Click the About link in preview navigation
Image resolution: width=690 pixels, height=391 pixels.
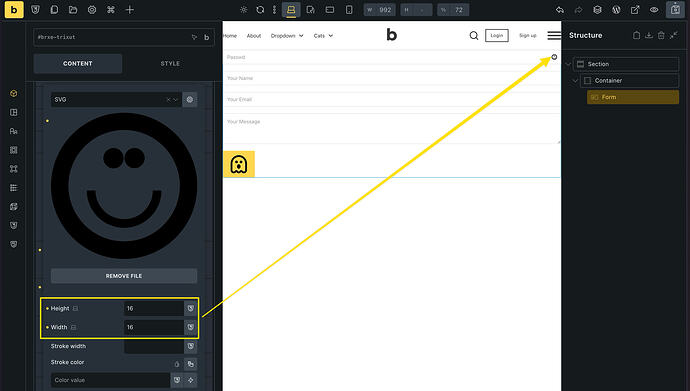click(x=254, y=36)
